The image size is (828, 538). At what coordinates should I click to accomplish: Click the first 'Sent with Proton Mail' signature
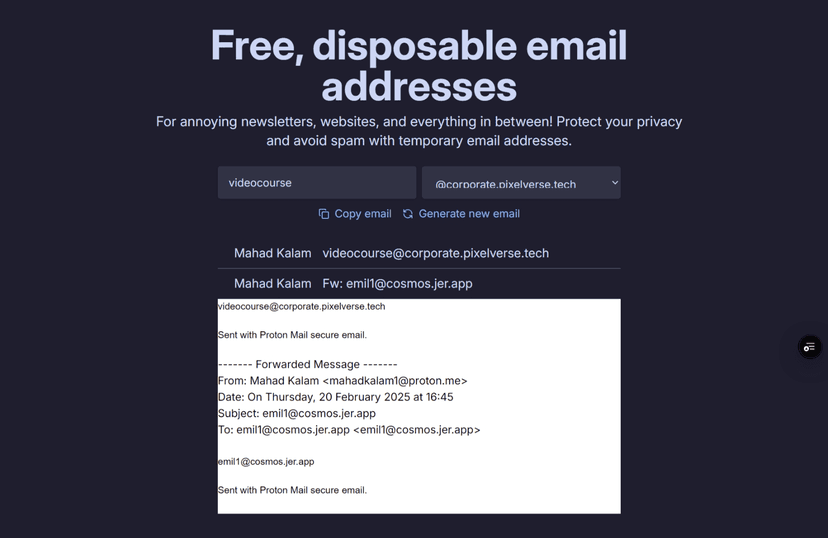pos(292,335)
